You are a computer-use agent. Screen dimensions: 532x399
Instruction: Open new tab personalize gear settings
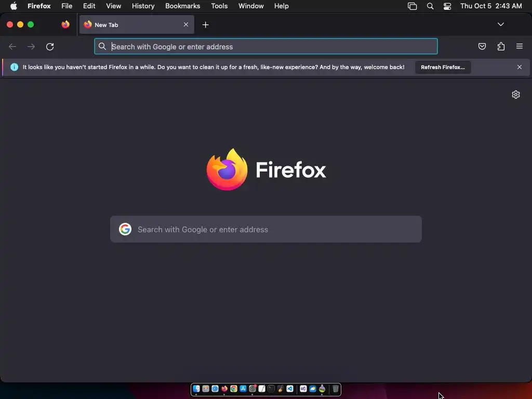[x=516, y=95]
